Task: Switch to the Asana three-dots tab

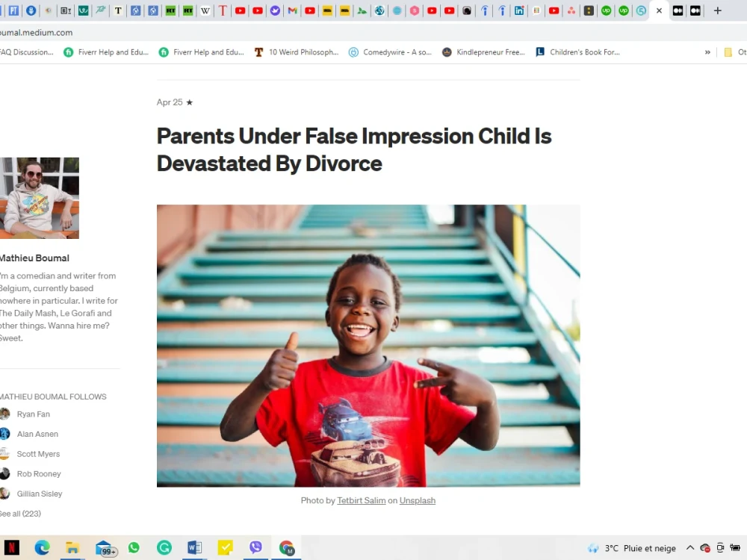Action: tap(571, 10)
